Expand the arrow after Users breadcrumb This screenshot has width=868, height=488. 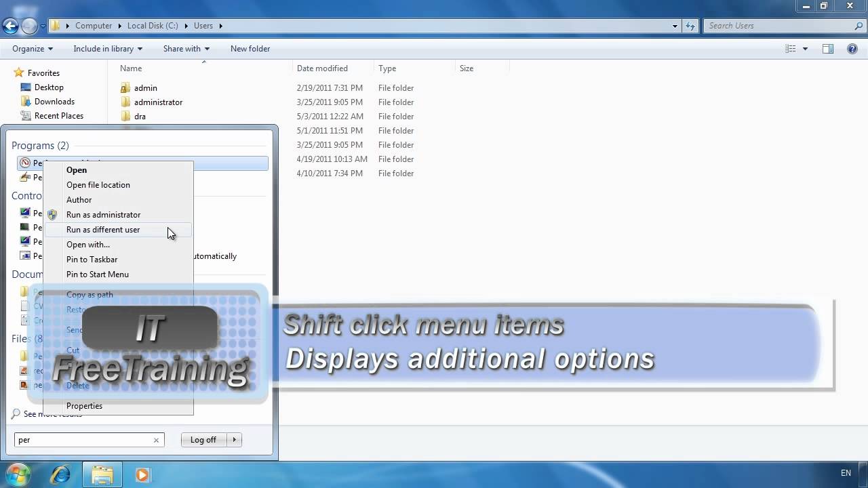point(221,26)
